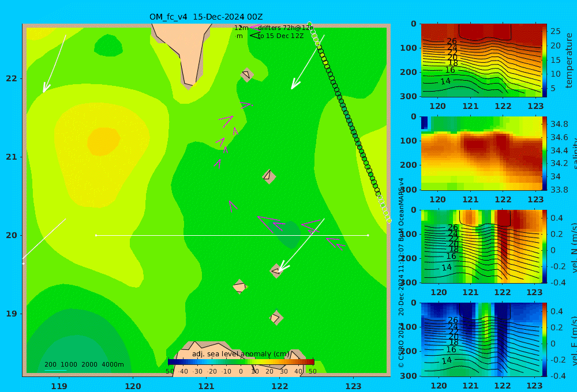Open the salinity depth section panel
This screenshot has width=577, height=392.
[482, 153]
